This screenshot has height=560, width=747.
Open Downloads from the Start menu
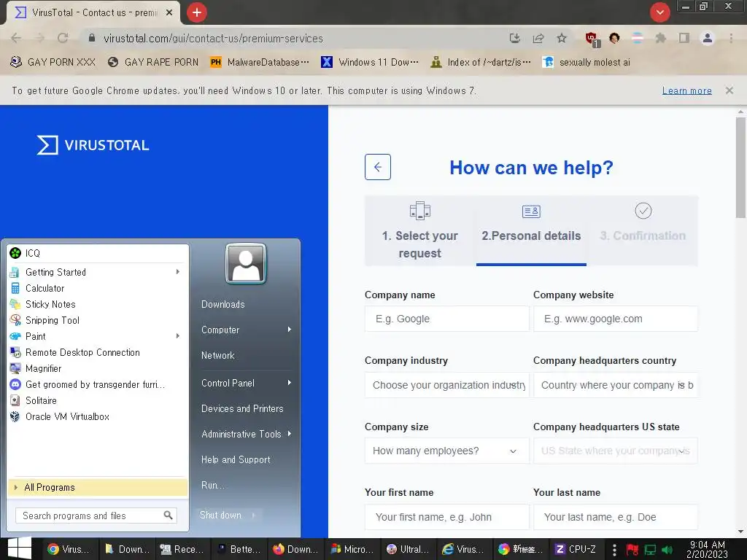tap(223, 304)
